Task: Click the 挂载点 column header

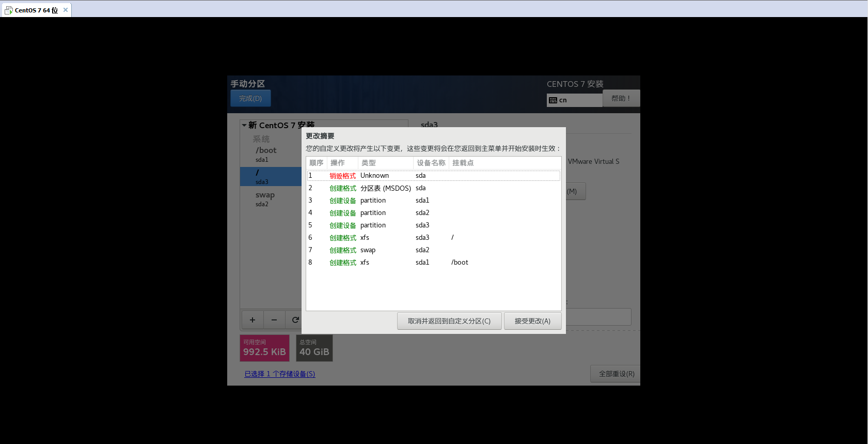Action: tap(504, 163)
